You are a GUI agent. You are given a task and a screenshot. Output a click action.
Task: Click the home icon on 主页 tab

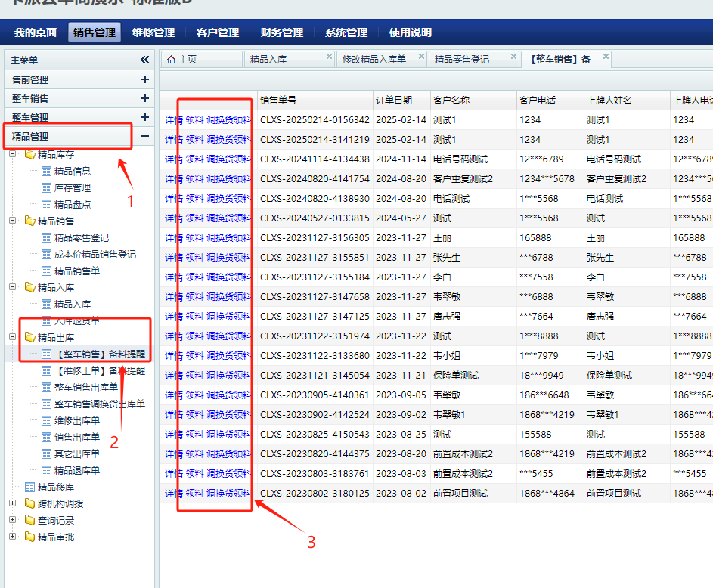click(x=171, y=60)
